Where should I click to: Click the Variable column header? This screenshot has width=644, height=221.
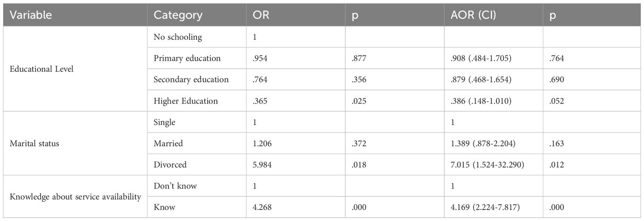tap(31, 15)
